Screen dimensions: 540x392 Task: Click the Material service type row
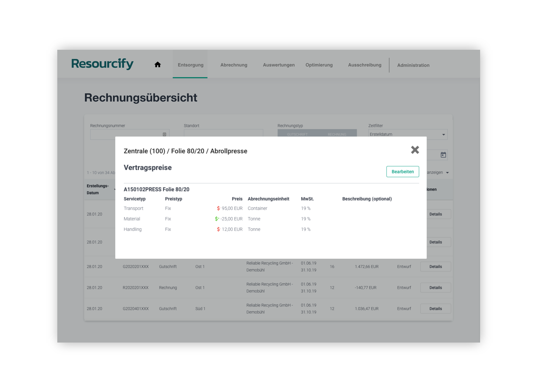click(132, 219)
